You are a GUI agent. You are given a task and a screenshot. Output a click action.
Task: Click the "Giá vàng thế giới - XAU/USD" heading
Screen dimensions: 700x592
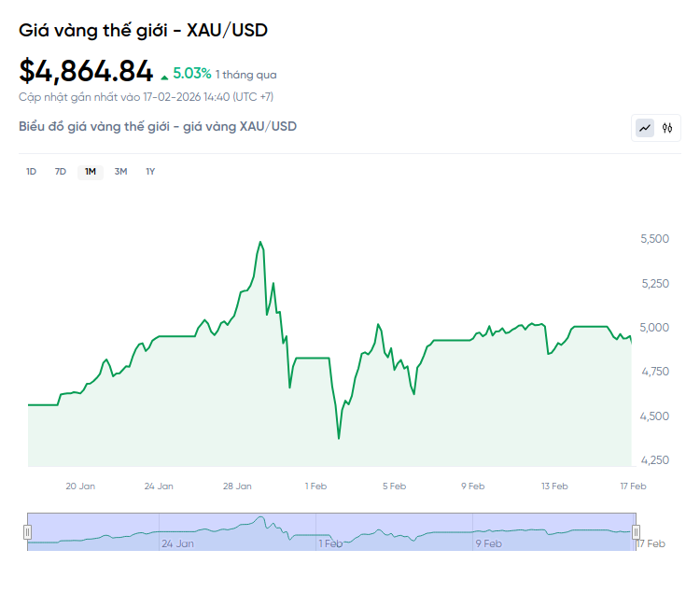tap(143, 30)
